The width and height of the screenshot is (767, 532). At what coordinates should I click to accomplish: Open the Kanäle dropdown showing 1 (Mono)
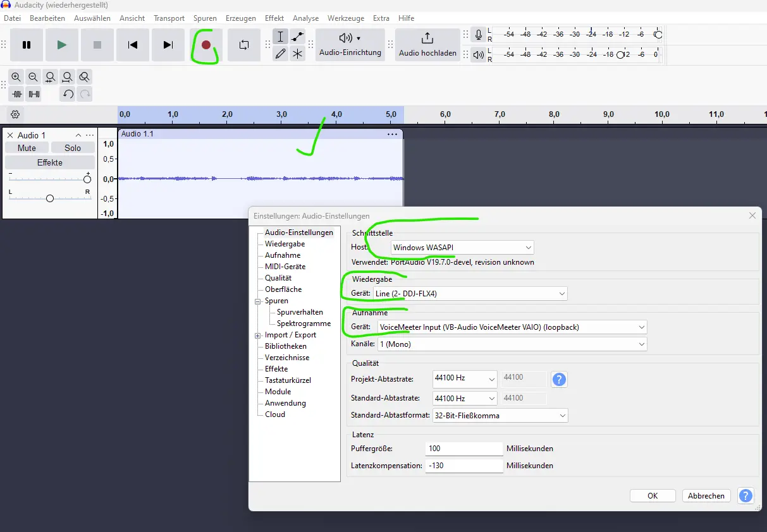pyautogui.click(x=511, y=344)
